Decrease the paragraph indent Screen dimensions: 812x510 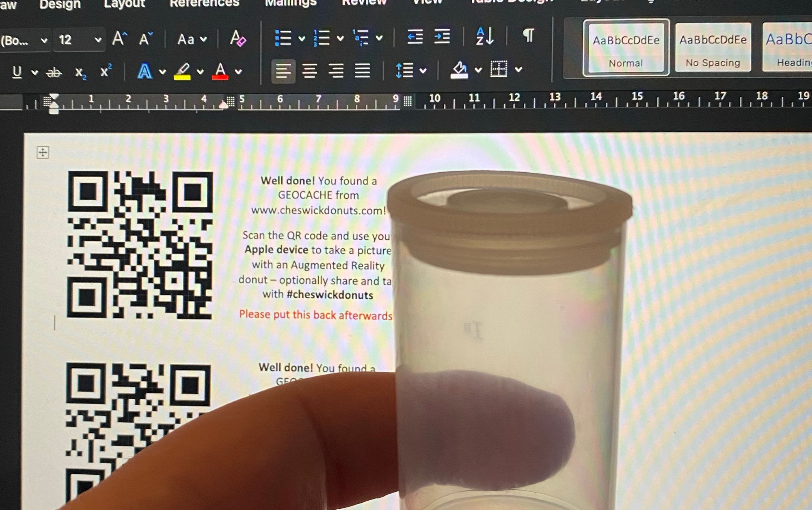tap(415, 37)
